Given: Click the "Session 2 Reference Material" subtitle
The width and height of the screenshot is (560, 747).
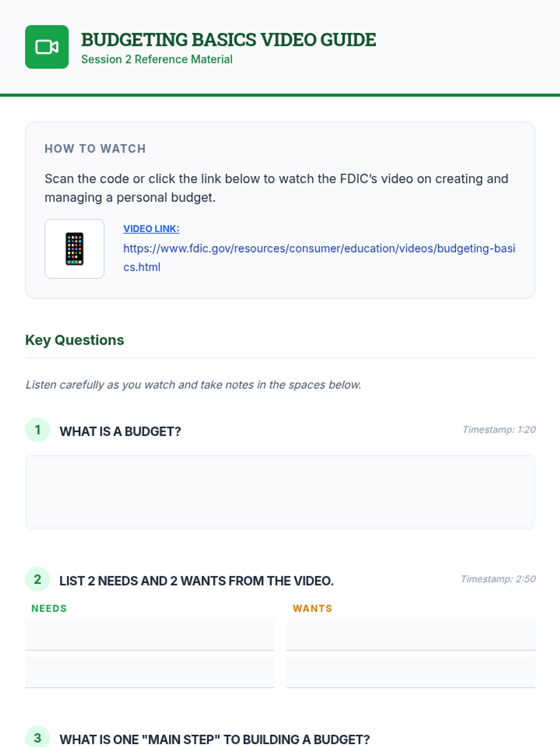Looking at the screenshot, I should pos(157,60).
